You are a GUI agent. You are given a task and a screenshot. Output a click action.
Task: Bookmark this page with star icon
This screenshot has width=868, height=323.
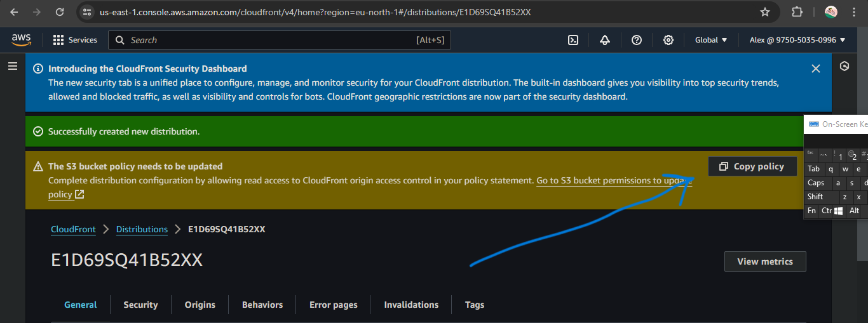click(765, 12)
